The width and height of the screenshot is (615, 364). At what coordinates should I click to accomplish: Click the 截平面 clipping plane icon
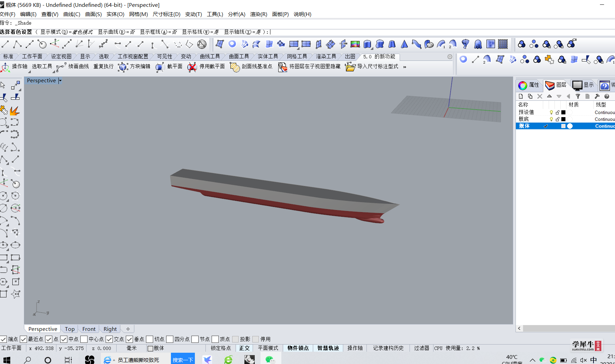coord(160,67)
